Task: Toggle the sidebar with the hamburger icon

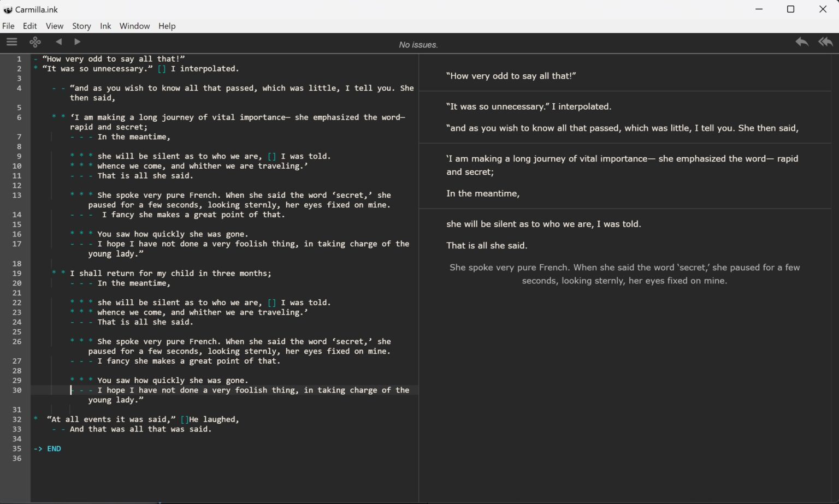Action: 11,42
